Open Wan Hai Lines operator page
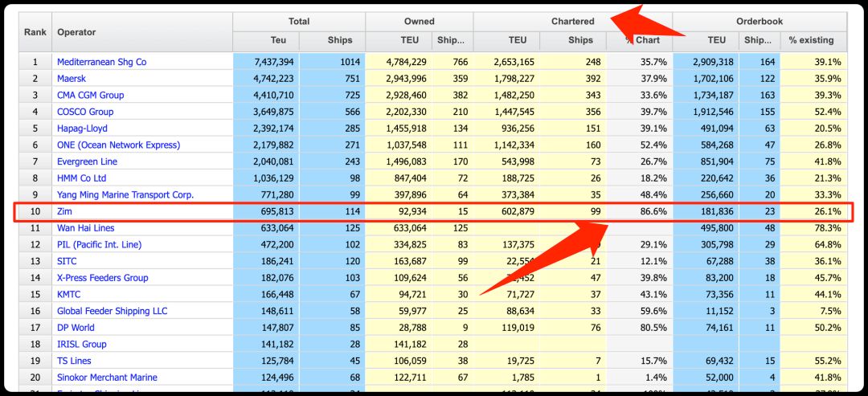 point(86,228)
